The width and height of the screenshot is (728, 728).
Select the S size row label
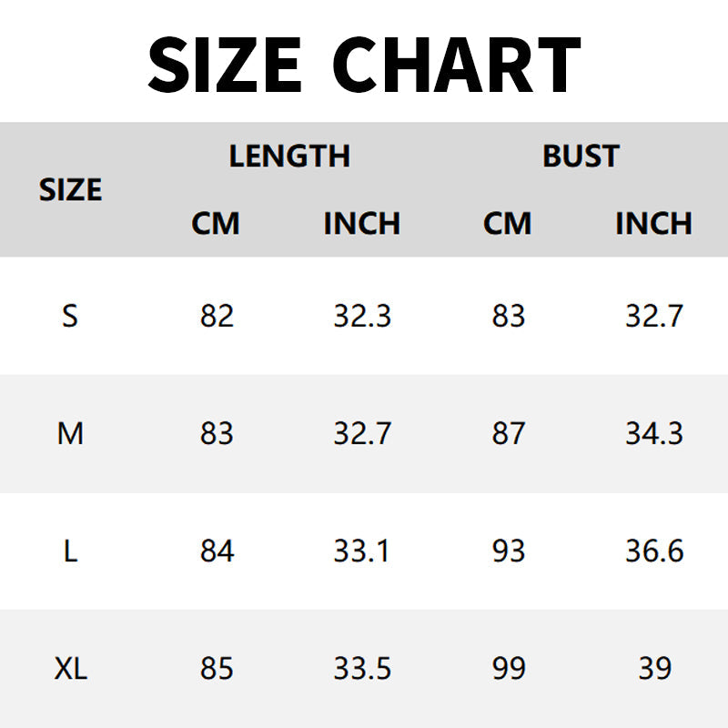pos(70,316)
